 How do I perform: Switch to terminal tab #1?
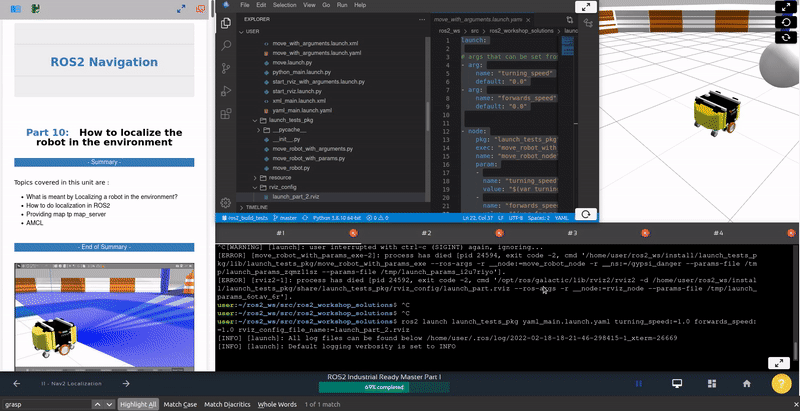tap(280, 233)
